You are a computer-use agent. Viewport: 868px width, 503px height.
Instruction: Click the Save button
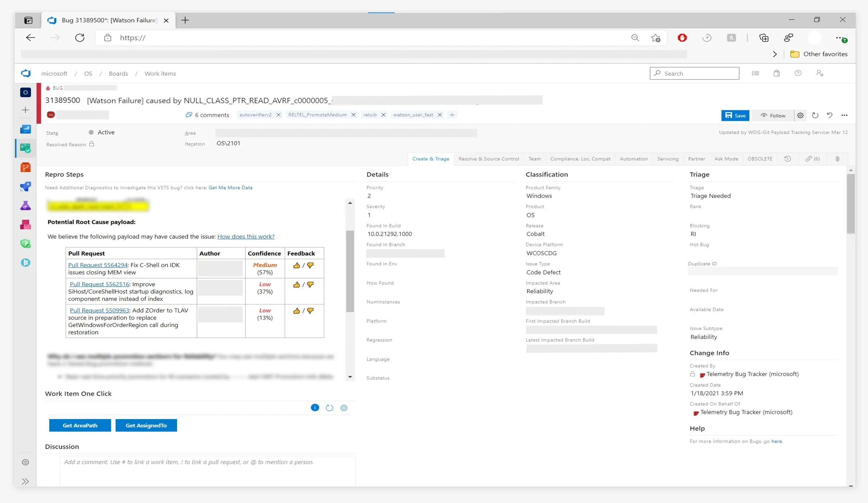pos(735,115)
